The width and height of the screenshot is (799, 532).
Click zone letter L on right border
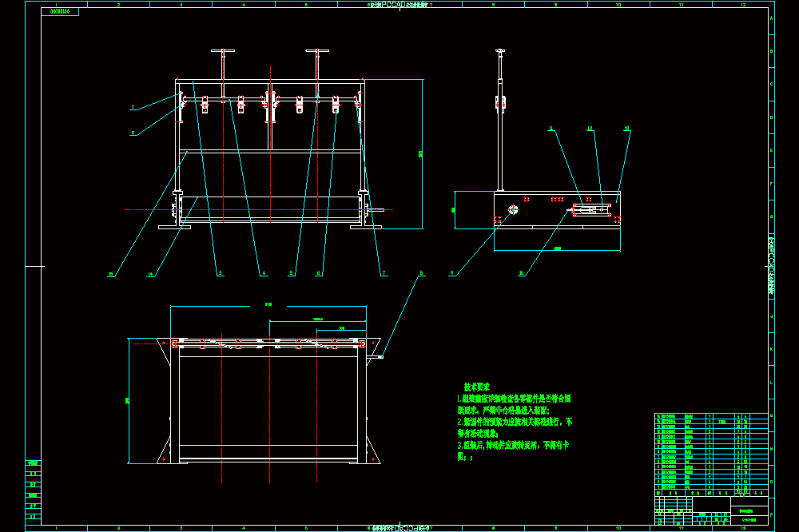click(x=772, y=382)
